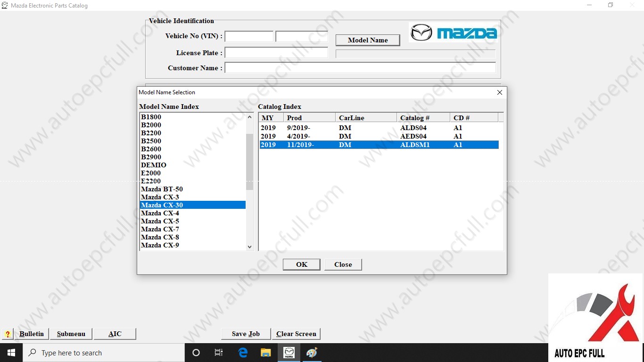Minimize the Mazda Parts Catalog window
Screen dimensions: 644x362
tap(589, 5)
